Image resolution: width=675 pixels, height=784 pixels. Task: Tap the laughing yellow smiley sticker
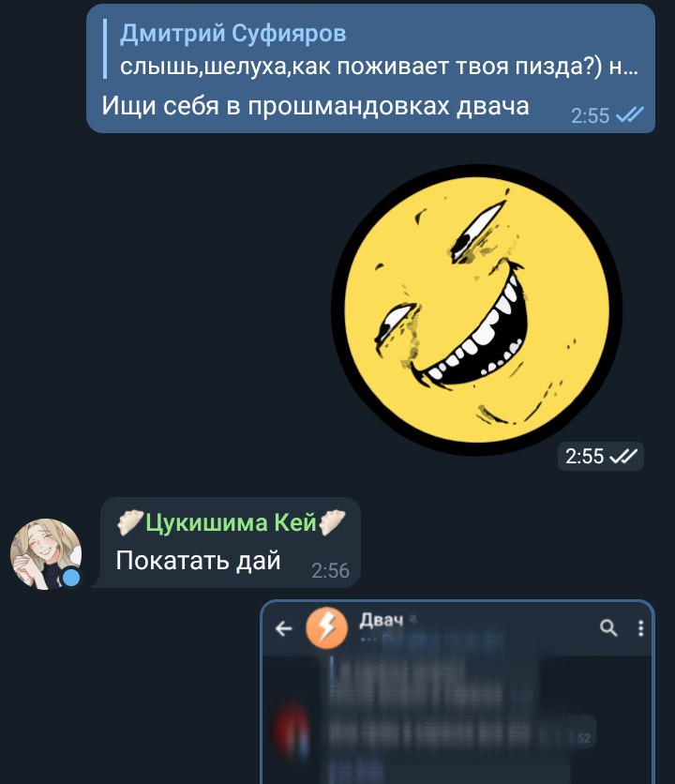click(x=476, y=309)
